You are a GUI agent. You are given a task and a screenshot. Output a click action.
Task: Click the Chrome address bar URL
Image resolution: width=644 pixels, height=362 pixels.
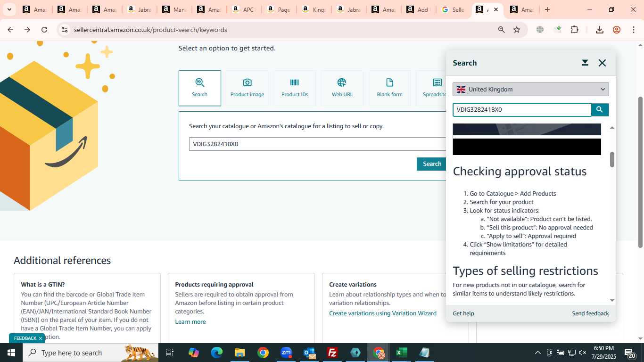[150, 30]
